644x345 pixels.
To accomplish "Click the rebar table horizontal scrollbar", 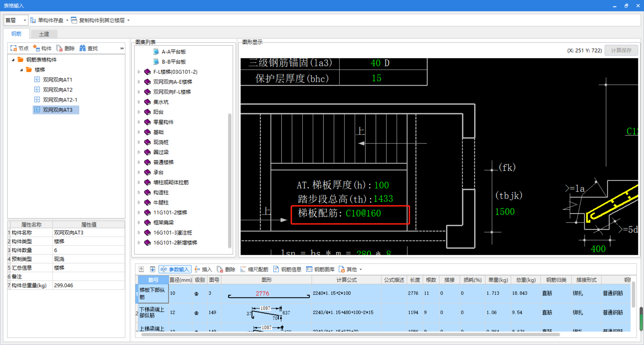I will tap(351, 334).
